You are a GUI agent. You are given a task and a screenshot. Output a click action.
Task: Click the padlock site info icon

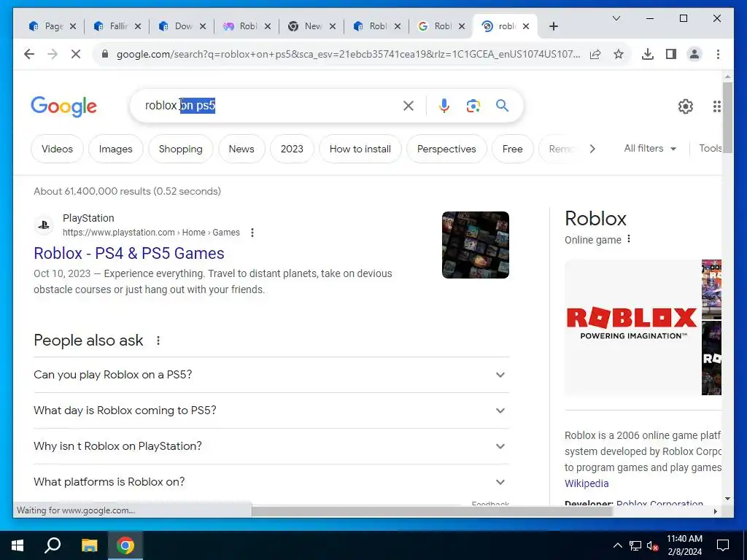(105, 54)
